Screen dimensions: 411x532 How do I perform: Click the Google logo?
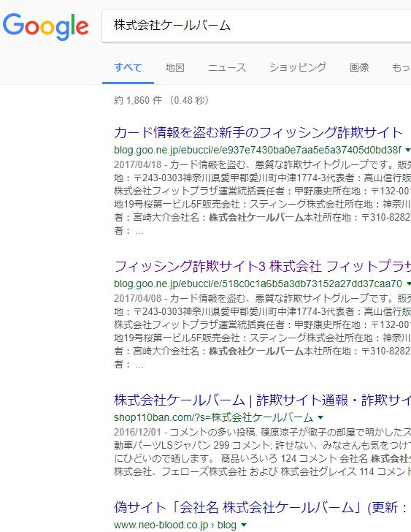click(x=45, y=27)
